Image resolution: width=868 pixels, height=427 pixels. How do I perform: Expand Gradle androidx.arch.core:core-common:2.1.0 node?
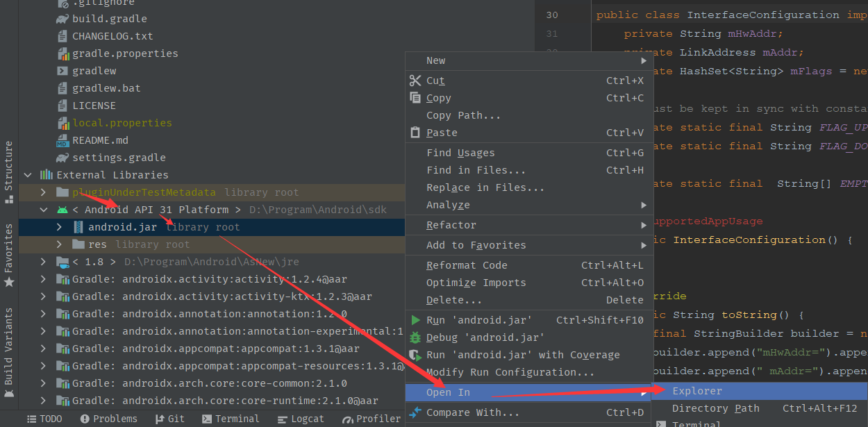(43, 383)
